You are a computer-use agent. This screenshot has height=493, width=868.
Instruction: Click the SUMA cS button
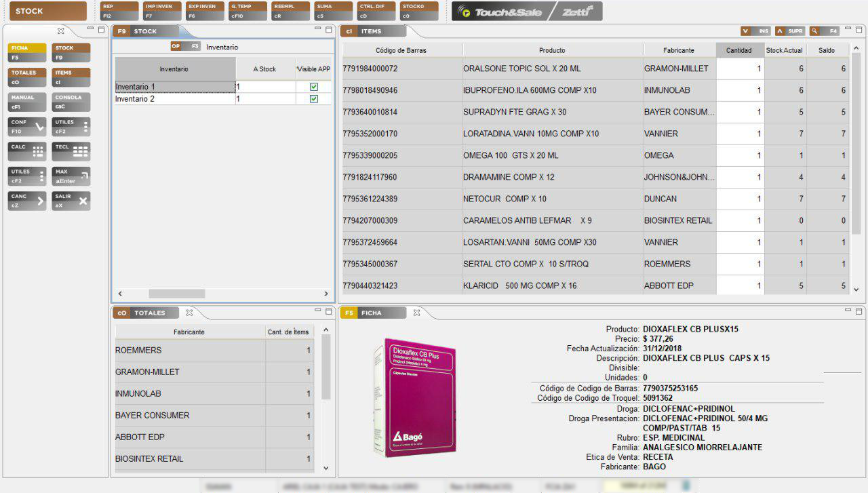pos(332,11)
